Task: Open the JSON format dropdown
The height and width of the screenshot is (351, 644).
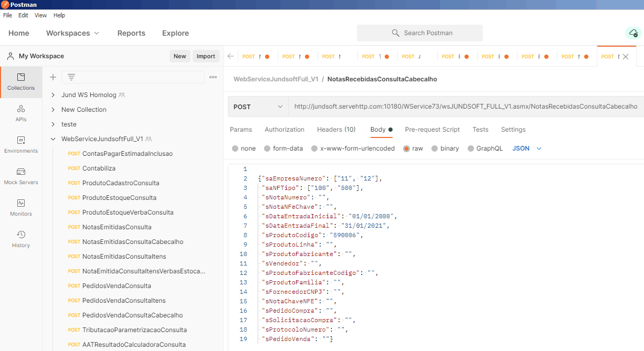Action: (527, 148)
